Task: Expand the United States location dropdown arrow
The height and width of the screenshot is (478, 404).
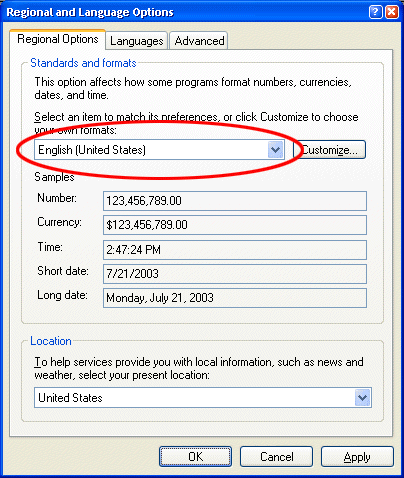Action: (363, 397)
